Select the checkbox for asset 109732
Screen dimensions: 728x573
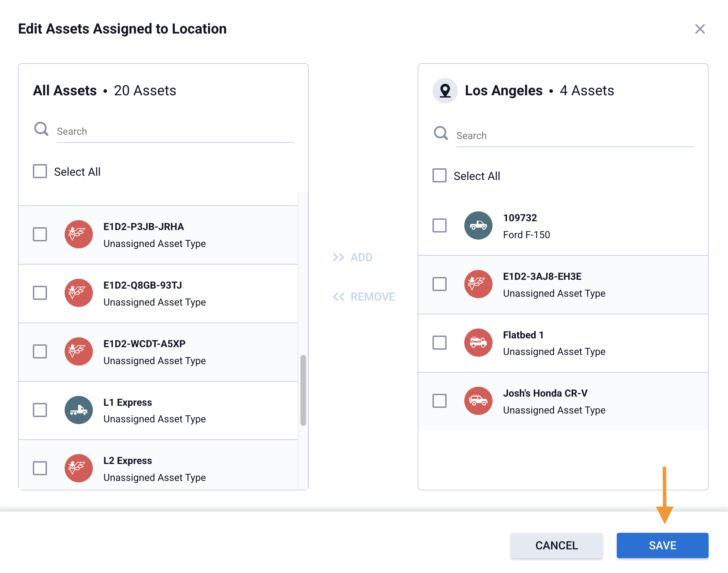tap(440, 226)
